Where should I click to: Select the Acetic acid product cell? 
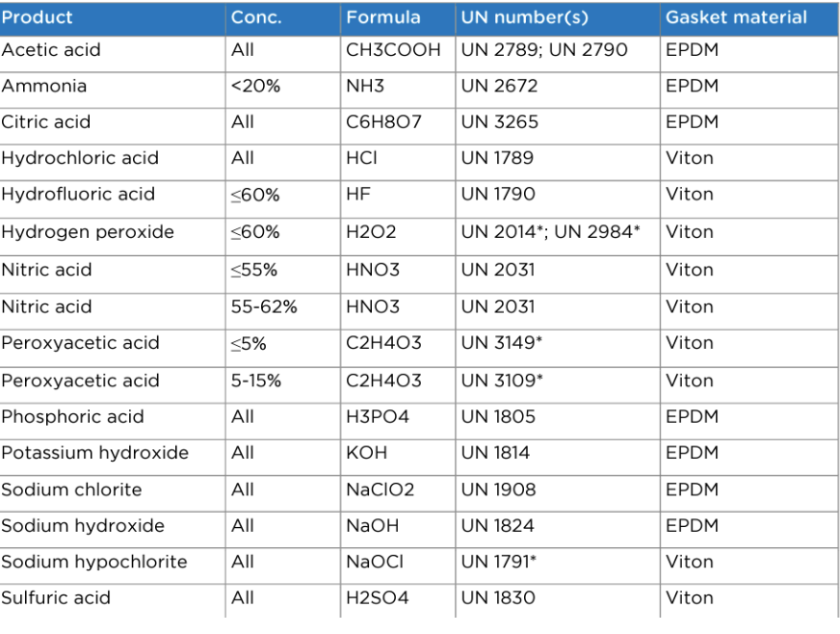[113, 54]
